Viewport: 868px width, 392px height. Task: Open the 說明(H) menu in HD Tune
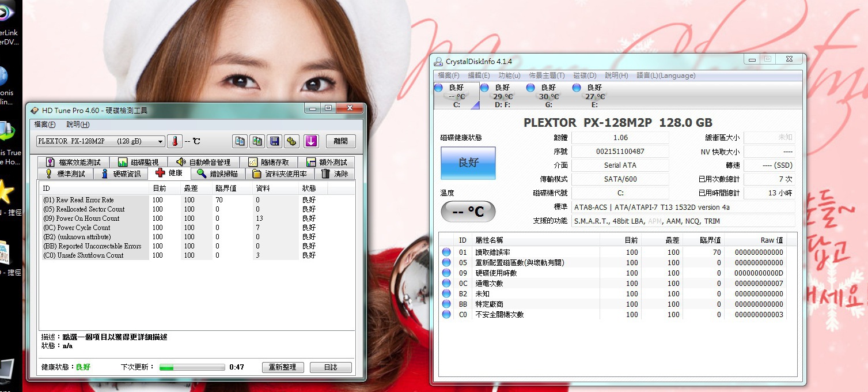[x=78, y=125]
